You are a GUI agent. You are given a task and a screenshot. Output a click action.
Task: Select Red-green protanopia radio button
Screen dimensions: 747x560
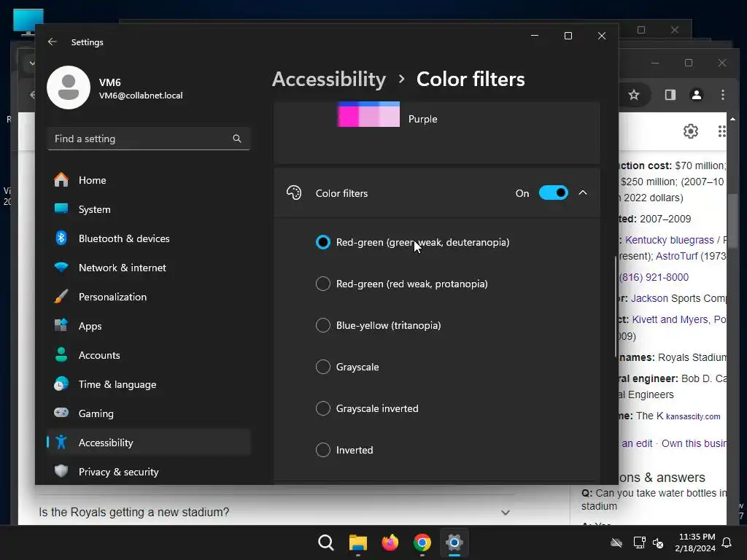pyautogui.click(x=323, y=284)
